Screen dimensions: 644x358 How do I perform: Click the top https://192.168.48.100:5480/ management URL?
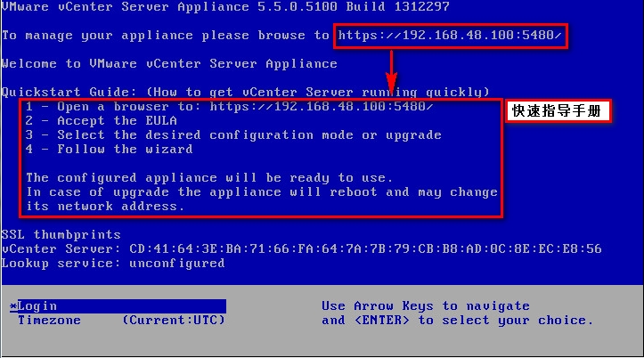pos(450,36)
